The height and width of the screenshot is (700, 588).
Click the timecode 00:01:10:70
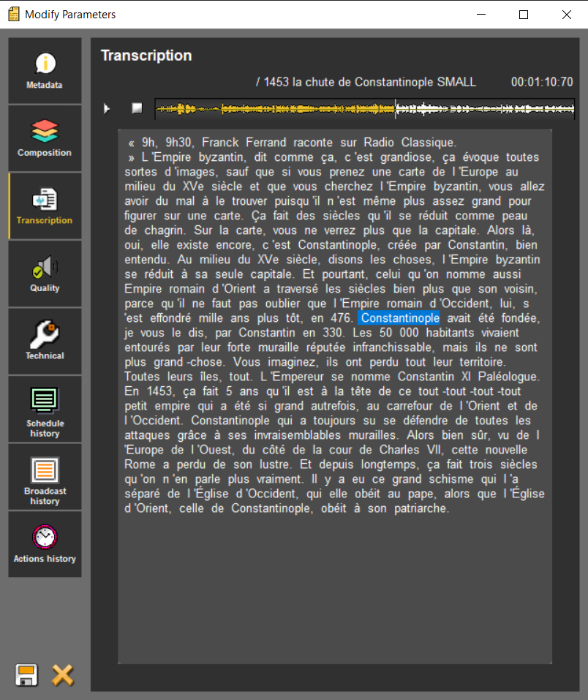pyautogui.click(x=541, y=82)
